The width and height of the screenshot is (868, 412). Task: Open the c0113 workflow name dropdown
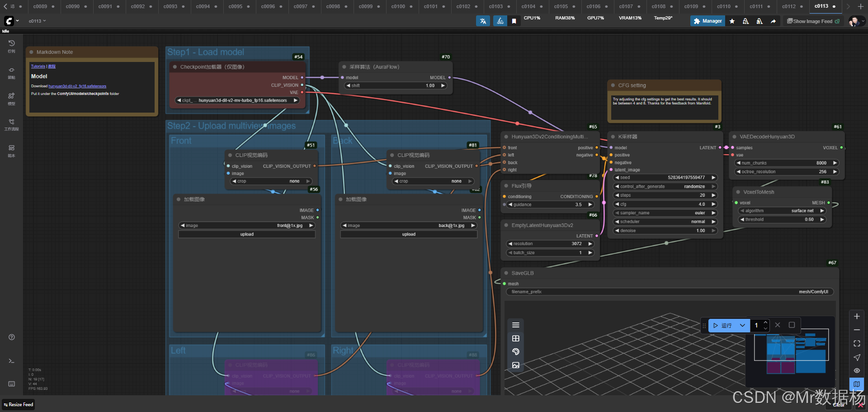coord(38,21)
